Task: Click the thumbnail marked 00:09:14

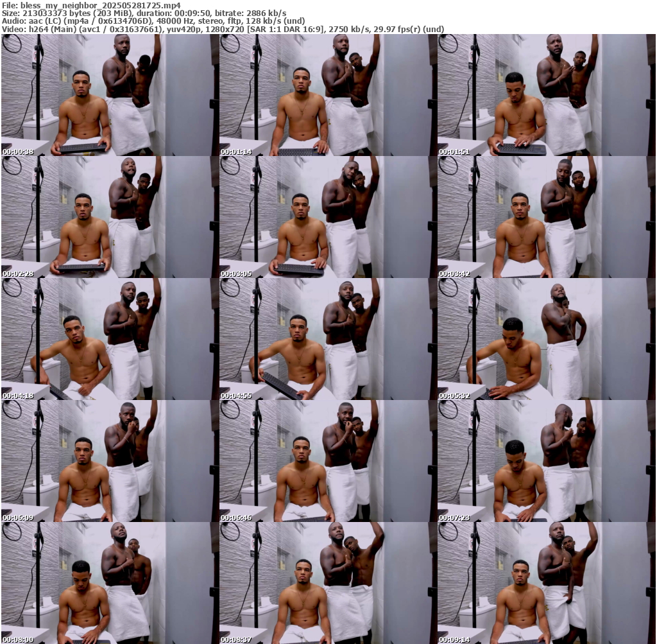Action: point(547,583)
